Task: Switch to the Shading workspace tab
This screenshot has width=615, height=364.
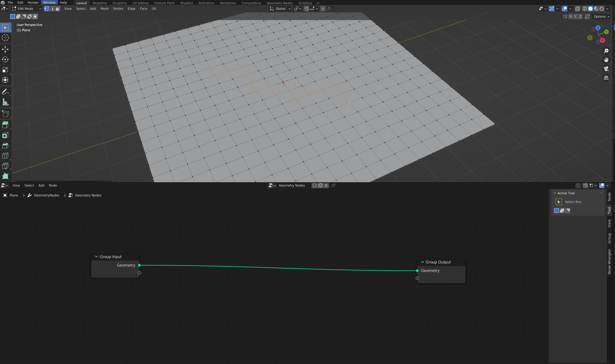Action: (186, 3)
